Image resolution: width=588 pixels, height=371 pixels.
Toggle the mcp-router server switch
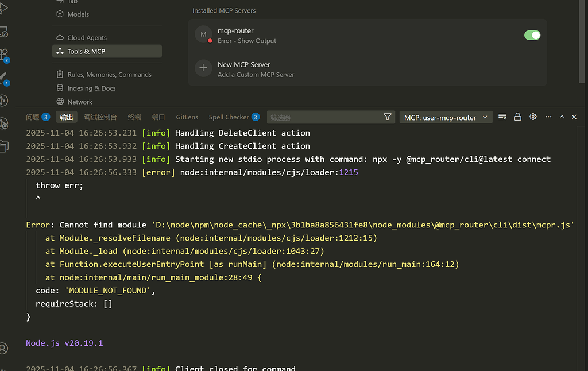pos(532,35)
